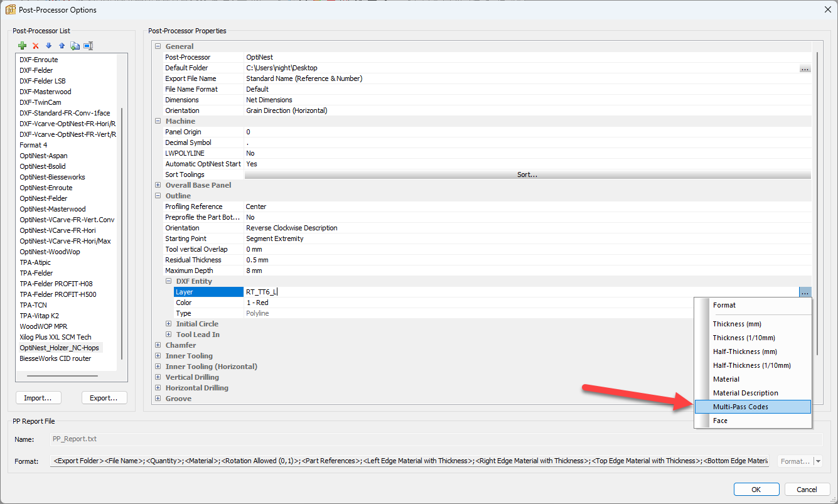
Task: Cancel the Post-Processor Options dialog
Action: point(807,490)
